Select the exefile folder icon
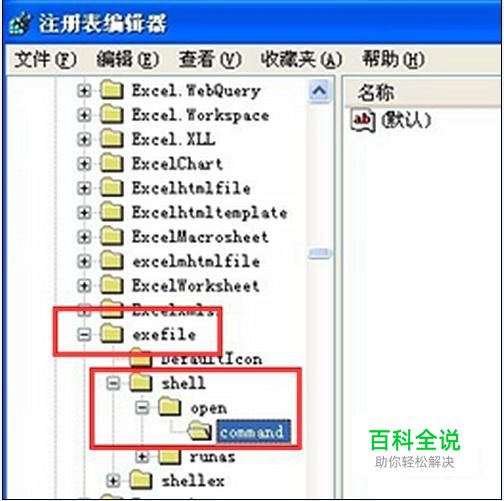The width and height of the screenshot is (504, 501). [x=112, y=334]
